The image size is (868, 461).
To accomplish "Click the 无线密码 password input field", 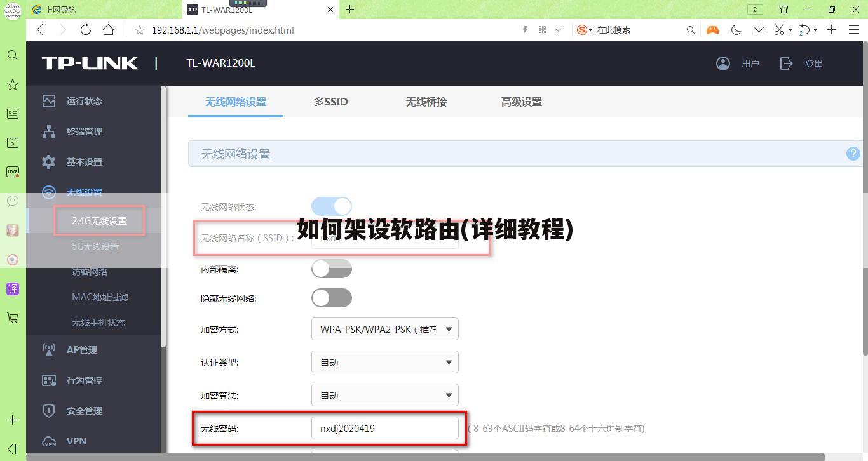I will tap(384, 428).
